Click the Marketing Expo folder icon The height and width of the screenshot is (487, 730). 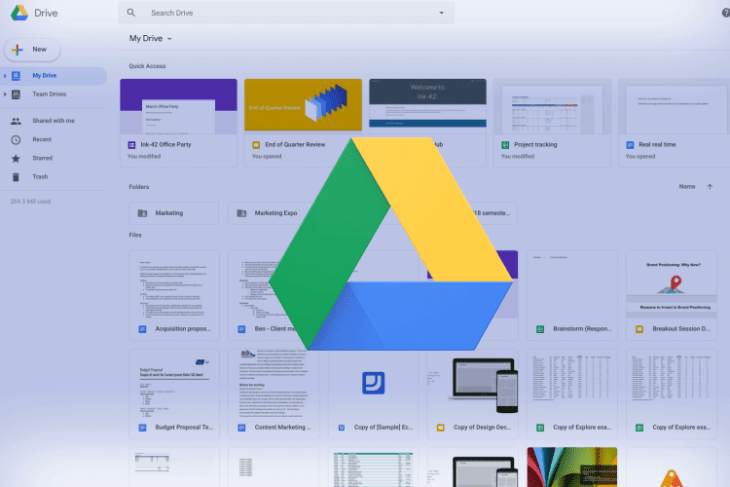point(242,213)
